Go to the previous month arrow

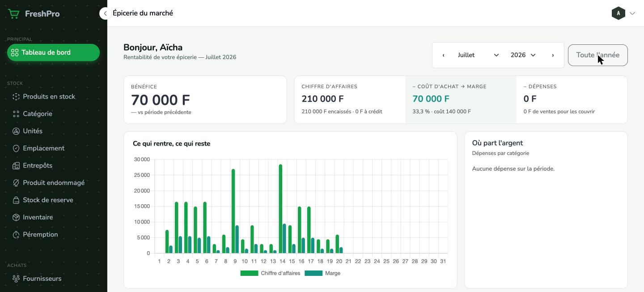coord(443,55)
